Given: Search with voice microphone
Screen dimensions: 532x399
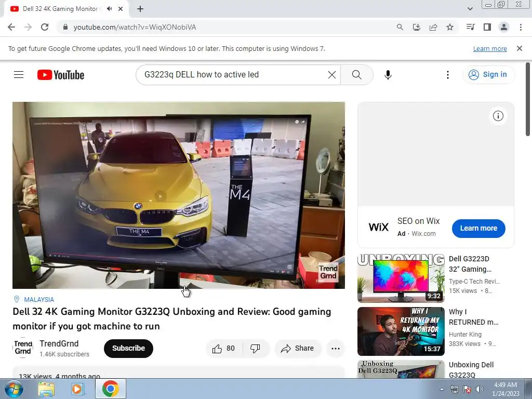Looking at the screenshot, I should [388, 75].
